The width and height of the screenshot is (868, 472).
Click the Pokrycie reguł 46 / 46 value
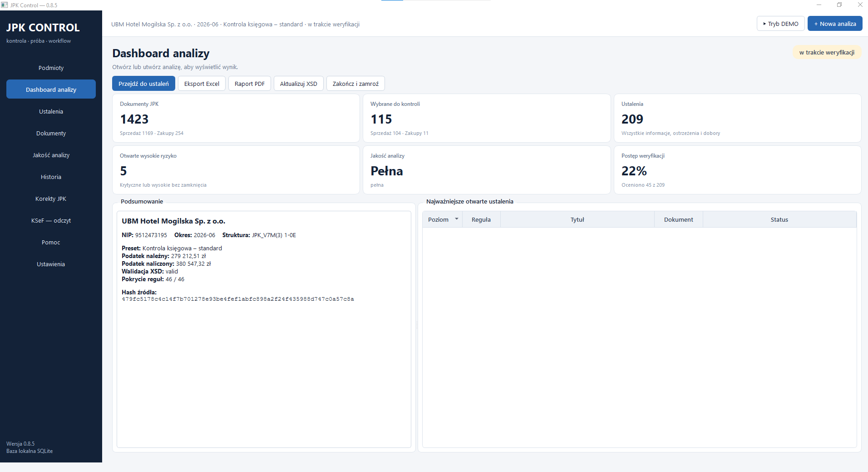(175, 279)
